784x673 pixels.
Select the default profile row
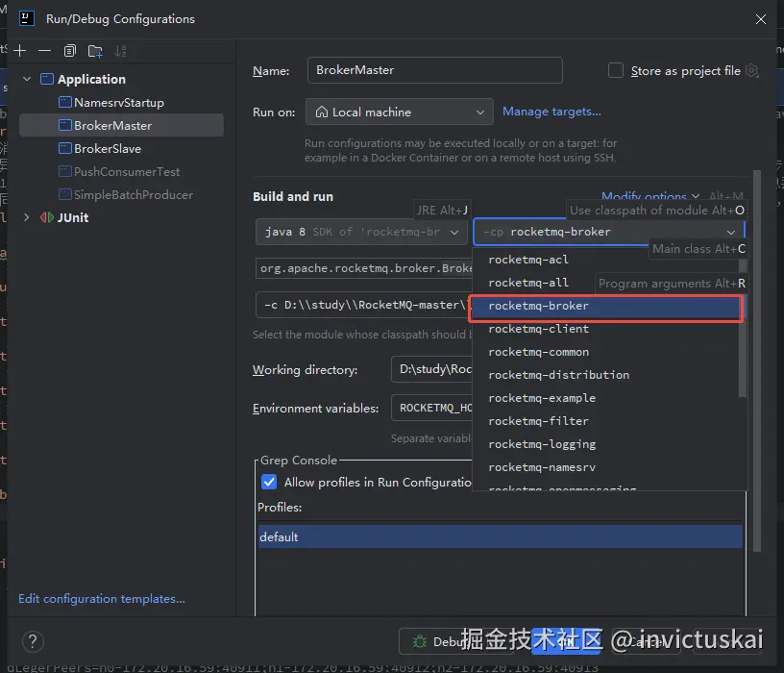500,536
